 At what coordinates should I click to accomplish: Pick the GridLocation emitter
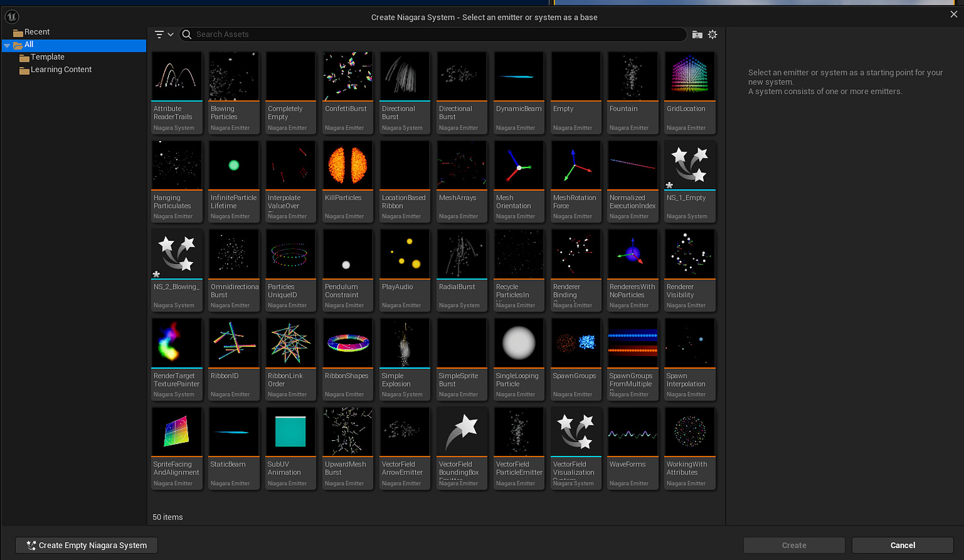pyautogui.click(x=690, y=92)
